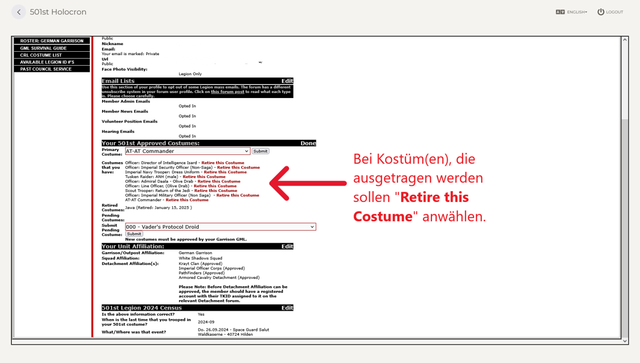Retire the Admiral Daala Olive Drab costume
Viewport: 640px width, 363px height.
[219, 181]
